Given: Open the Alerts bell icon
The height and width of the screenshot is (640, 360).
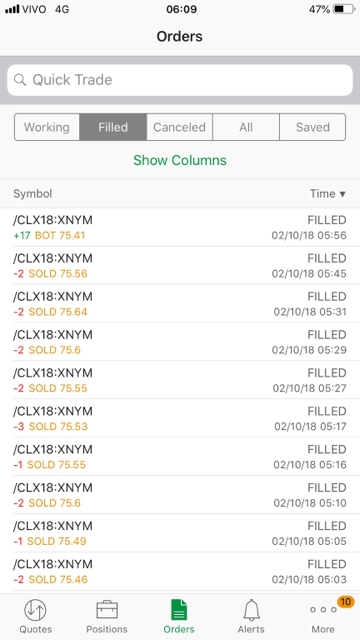Looking at the screenshot, I should click(251, 611).
